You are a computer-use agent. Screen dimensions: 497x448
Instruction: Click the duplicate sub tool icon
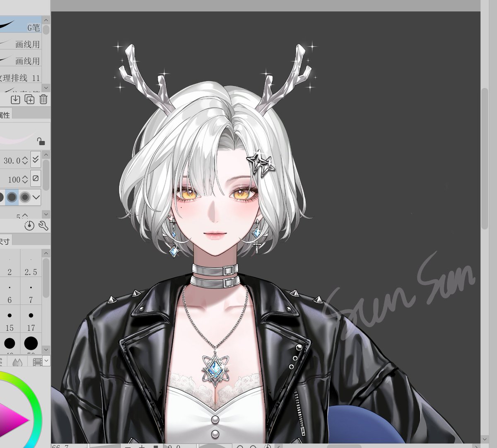(x=29, y=99)
